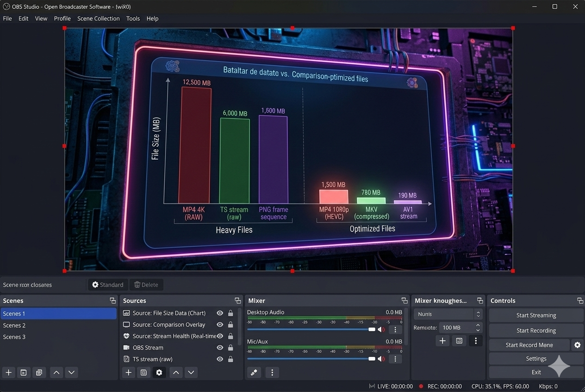
Task: Open advanced audio properties in Mixer toolbar
Action: pos(254,373)
